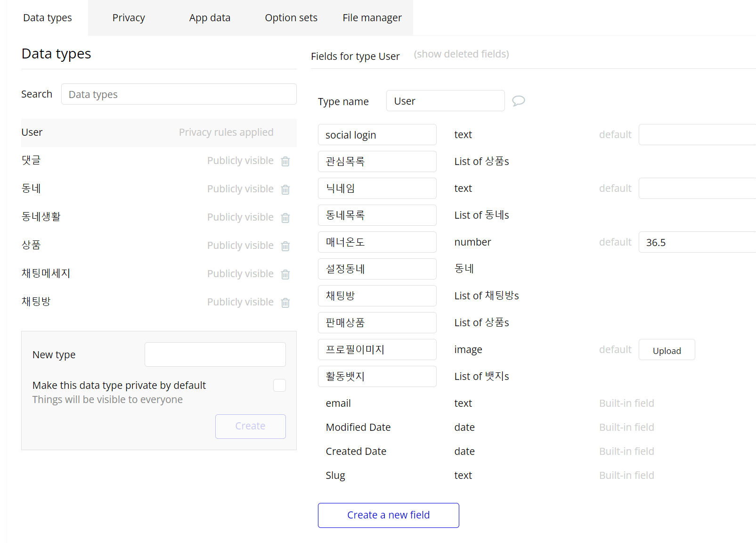Click the 'image' type of 프로필이미지
The height and width of the screenshot is (543, 756).
[468, 350]
